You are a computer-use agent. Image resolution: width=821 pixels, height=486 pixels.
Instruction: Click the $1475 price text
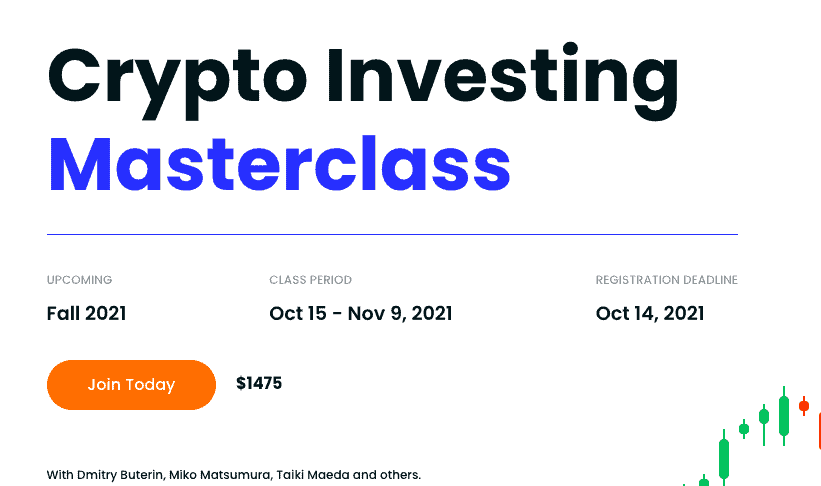pyautogui.click(x=259, y=383)
